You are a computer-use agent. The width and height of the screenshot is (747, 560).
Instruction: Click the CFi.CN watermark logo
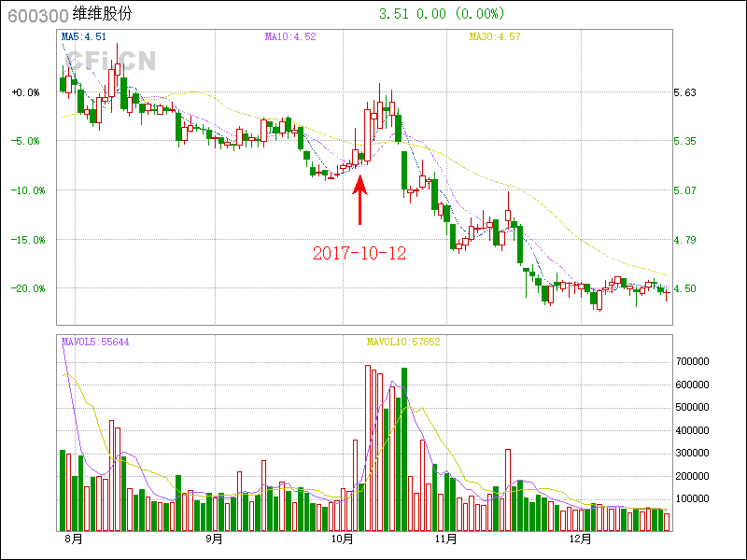110,60
